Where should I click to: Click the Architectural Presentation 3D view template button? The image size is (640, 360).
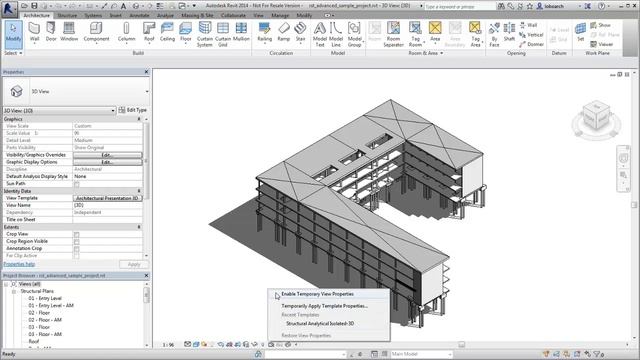pyautogui.click(x=108, y=198)
